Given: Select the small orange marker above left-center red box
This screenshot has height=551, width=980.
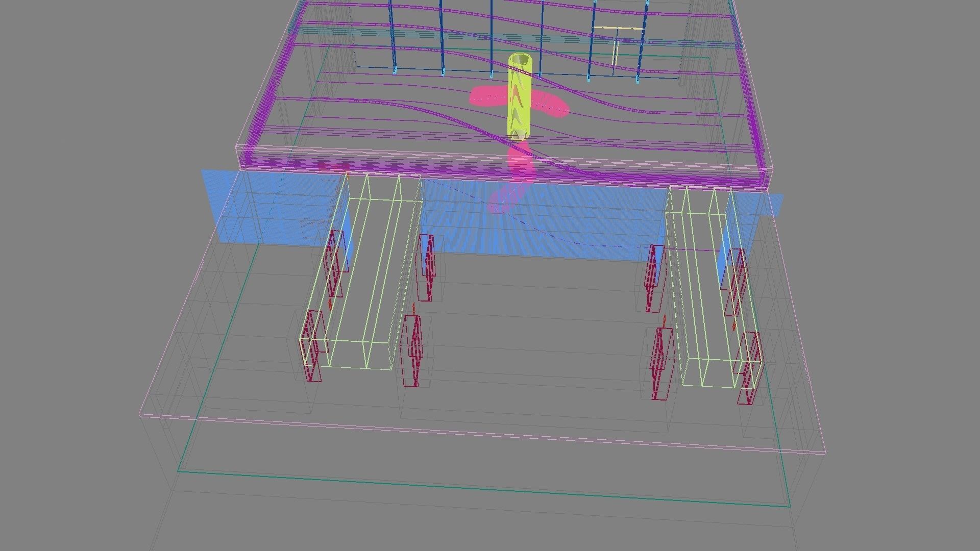Looking at the screenshot, I should (413, 308).
